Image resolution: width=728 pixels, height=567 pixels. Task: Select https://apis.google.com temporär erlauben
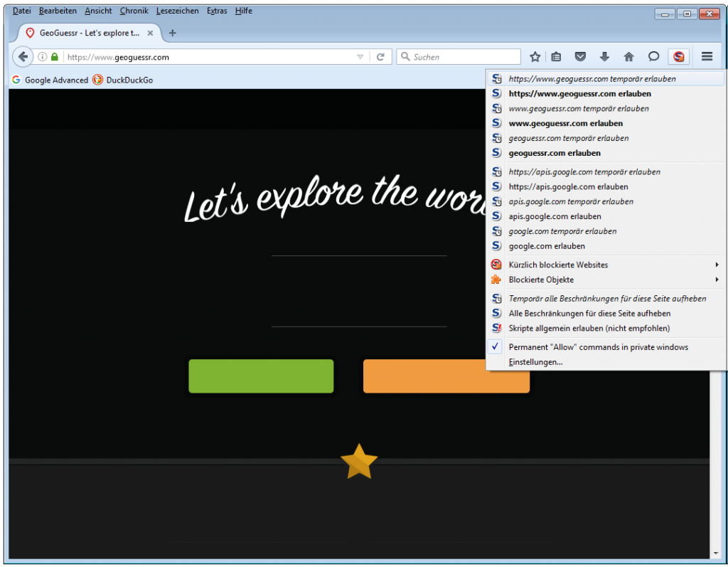[x=606, y=172]
